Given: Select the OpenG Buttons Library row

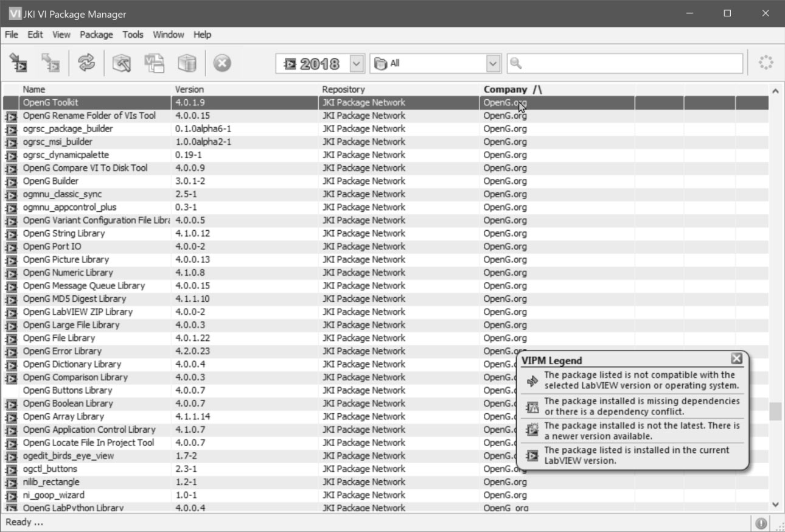Looking at the screenshot, I should [68, 390].
